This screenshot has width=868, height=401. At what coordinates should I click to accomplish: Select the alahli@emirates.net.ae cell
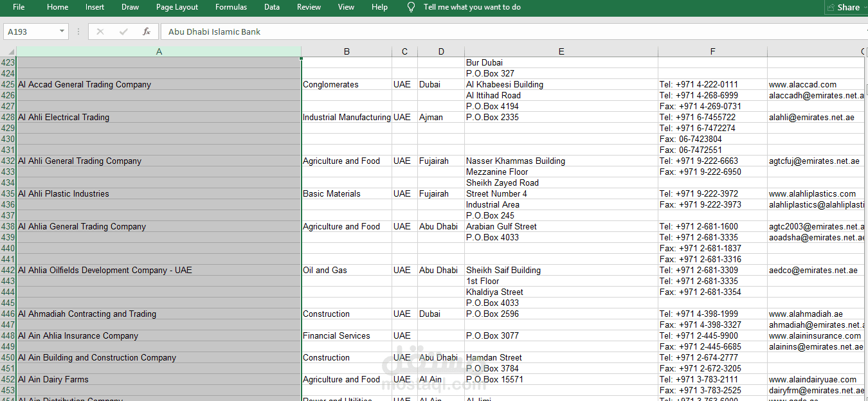[816, 117]
